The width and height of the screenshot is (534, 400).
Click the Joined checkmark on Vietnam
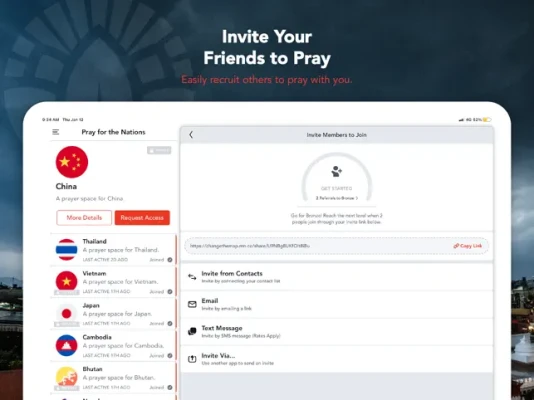coord(170,292)
